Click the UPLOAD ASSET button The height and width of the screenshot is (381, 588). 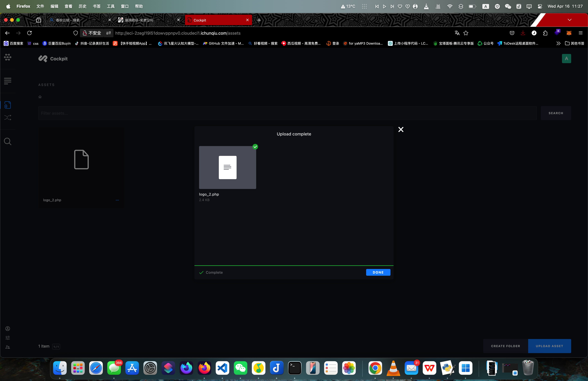(x=549, y=346)
